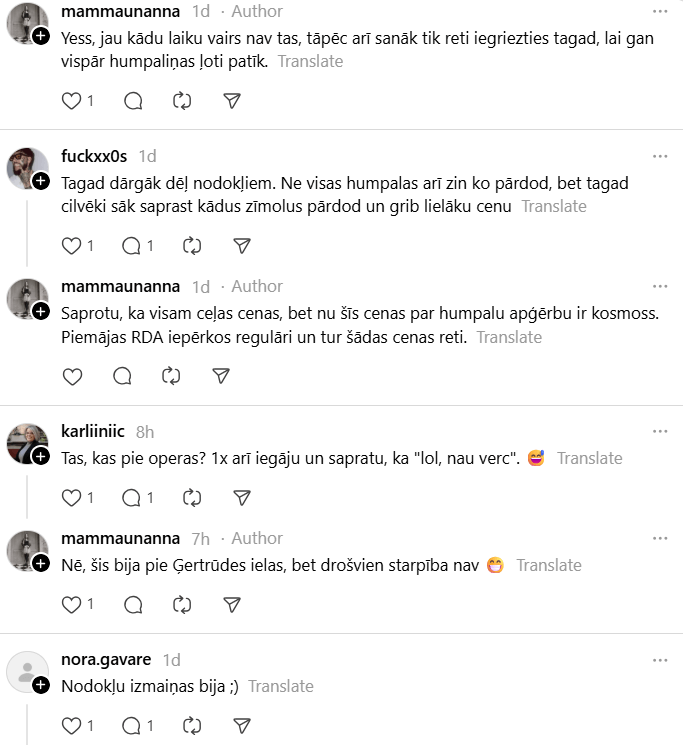Follow karliiniic via avatar plus badge
Image resolution: width=683 pixels, height=745 pixels.
point(41,456)
